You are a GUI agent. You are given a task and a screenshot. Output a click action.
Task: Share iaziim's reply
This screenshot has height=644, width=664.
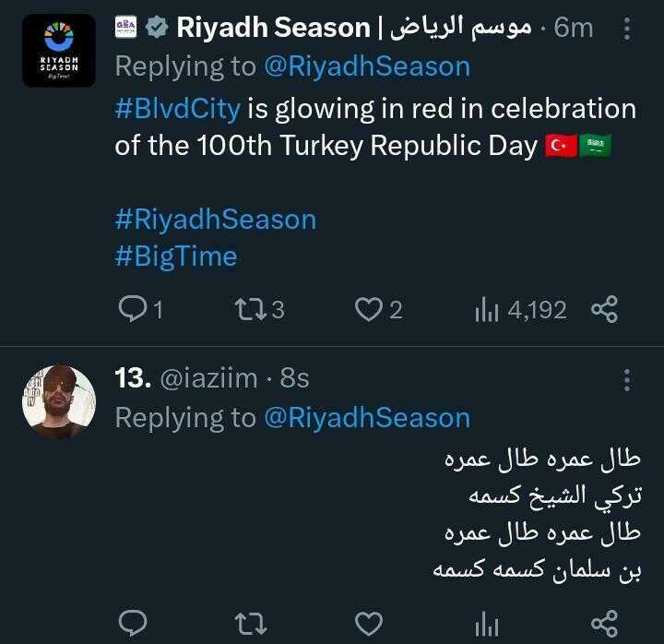(604, 623)
